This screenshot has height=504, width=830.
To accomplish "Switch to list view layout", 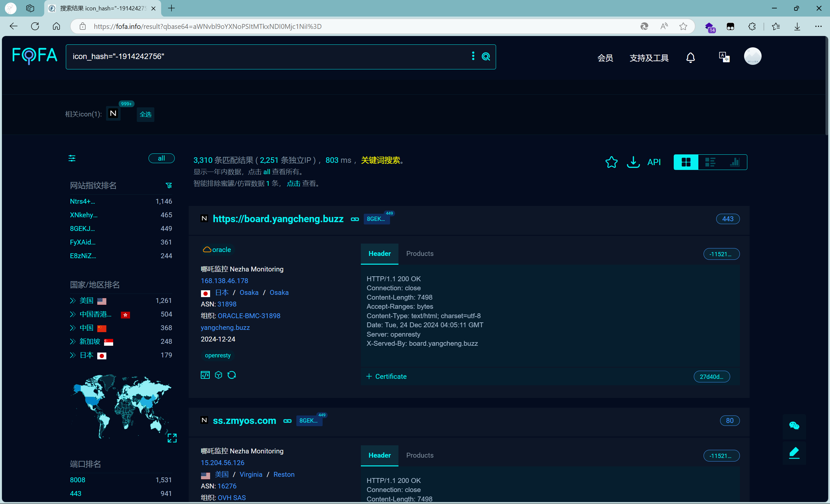I will click(710, 162).
